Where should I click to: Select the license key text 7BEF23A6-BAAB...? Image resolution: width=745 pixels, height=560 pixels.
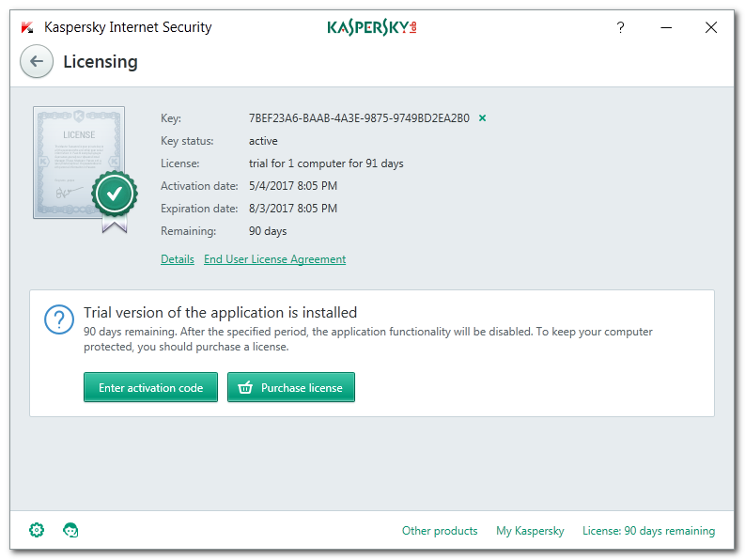(x=359, y=117)
